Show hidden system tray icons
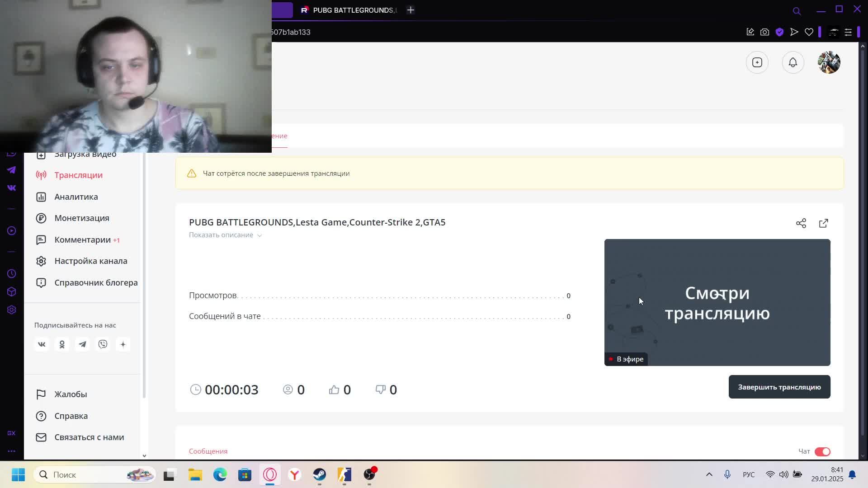 [709, 474]
